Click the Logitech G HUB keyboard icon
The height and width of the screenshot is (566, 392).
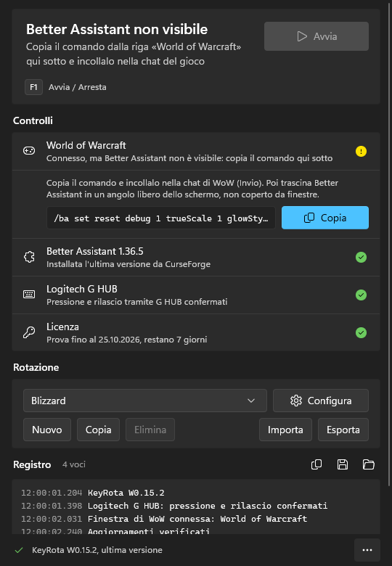[x=29, y=295]
